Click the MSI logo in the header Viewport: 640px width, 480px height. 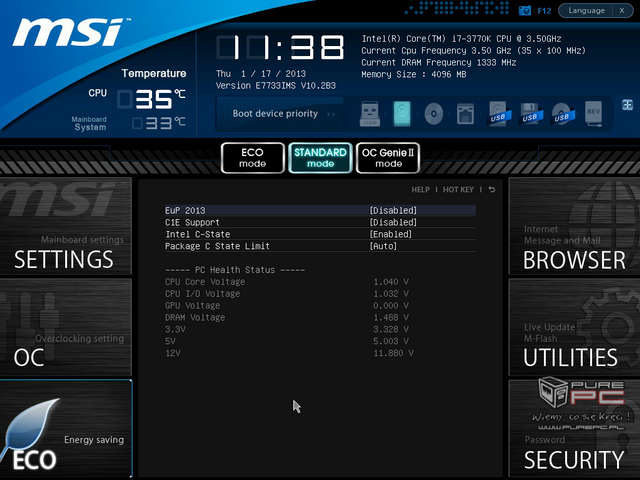pyautogui.click(x=70, y=32)
